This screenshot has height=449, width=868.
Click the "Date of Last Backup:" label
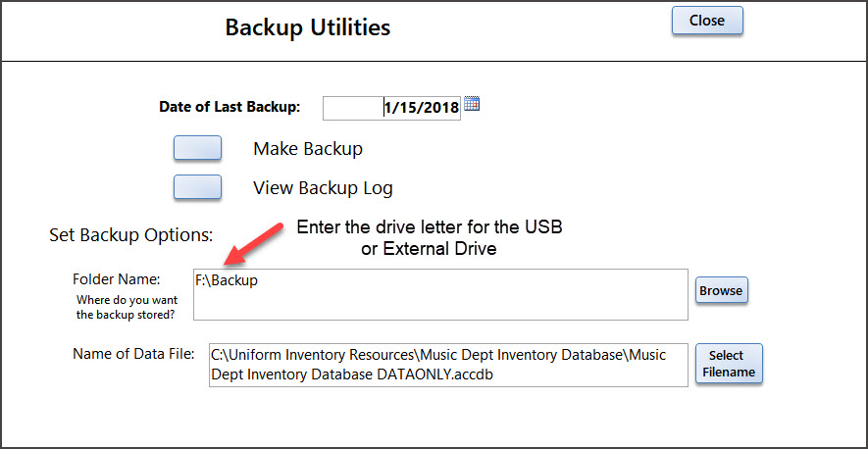click(230, 107)
